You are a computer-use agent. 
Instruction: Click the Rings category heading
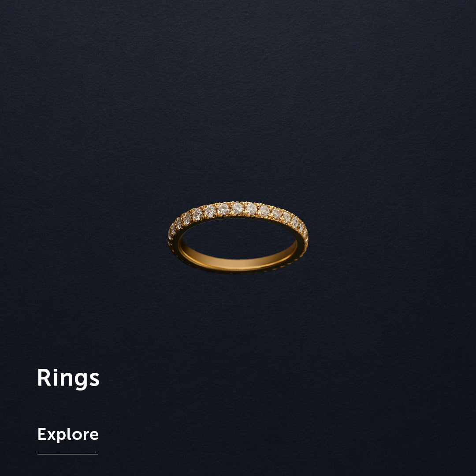click(68, 378)
